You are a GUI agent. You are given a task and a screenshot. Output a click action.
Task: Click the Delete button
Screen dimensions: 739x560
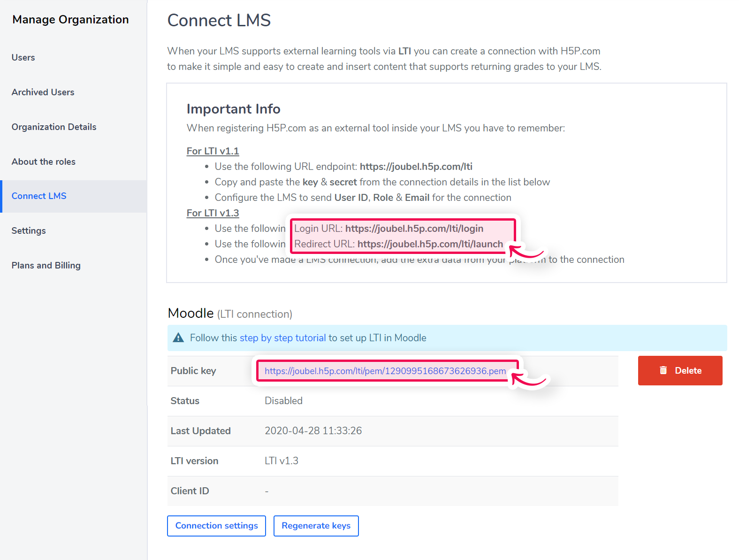(680, 370)
